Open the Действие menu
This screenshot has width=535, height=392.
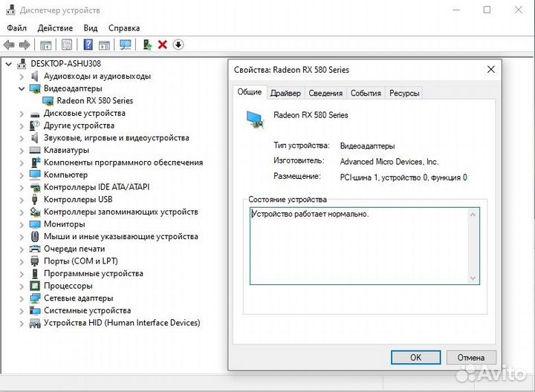pyautogui.click(x=55, y=28)
